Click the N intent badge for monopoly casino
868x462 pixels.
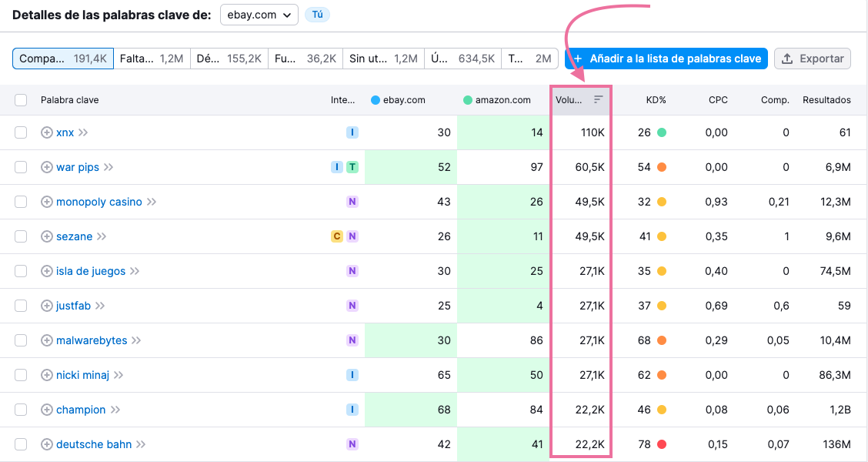pyautogui.click(x=352, y=201)
